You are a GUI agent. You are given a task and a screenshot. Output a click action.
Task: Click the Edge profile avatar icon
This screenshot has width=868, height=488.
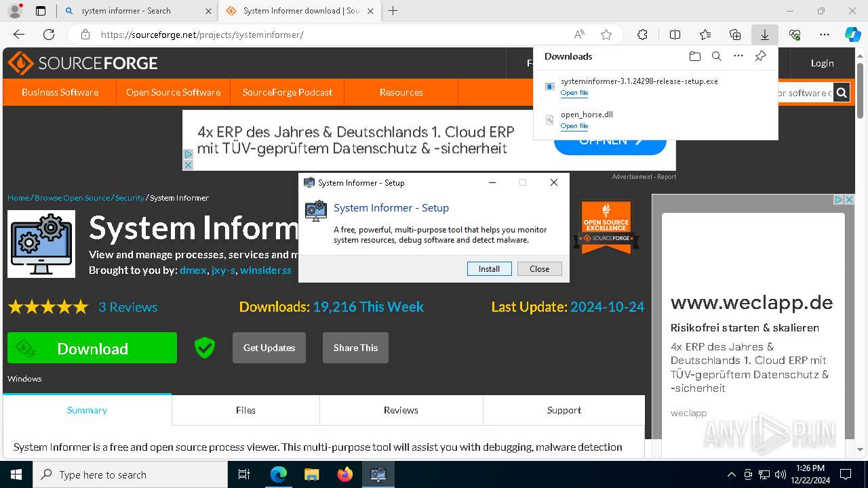tap(14, 11)
